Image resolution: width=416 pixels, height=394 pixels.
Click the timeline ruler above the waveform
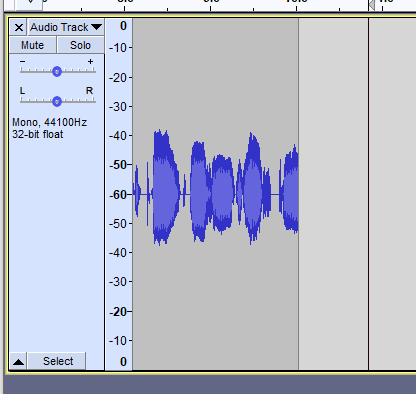pyautogui.click(x=233, y=5)
